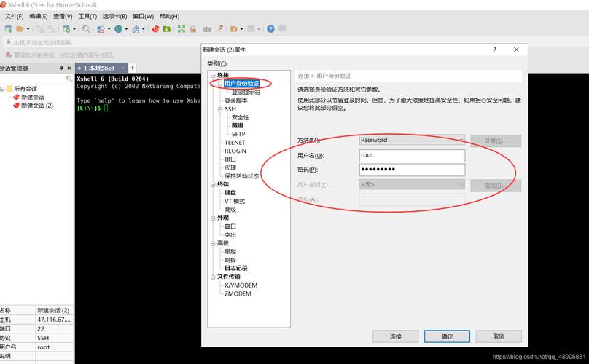Select 登录脚本 in the category tree

pyautogui.click(x=236, y=100)
